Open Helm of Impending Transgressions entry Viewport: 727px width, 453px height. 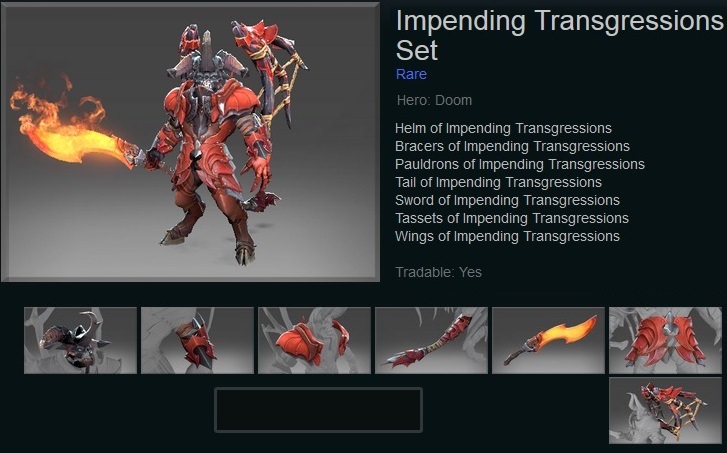point(503,128)
